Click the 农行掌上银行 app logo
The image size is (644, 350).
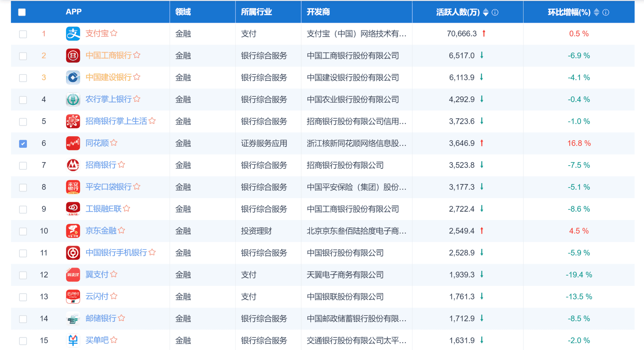(x=73, y=99)
